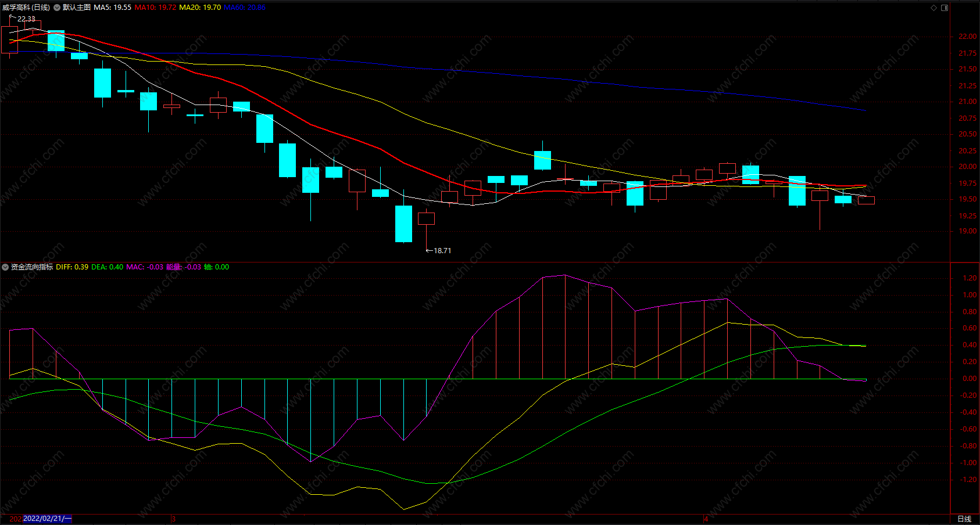Select the green DEA: 0.40 indicator value

[108, 267]
